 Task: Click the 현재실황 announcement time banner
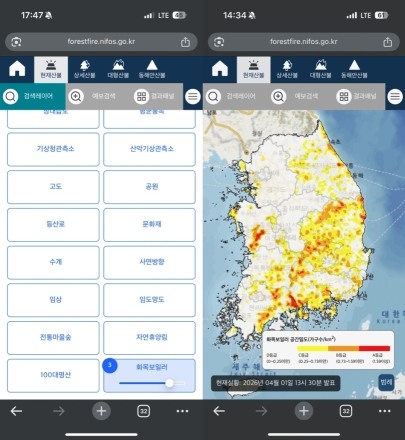(x=275, y=383)
